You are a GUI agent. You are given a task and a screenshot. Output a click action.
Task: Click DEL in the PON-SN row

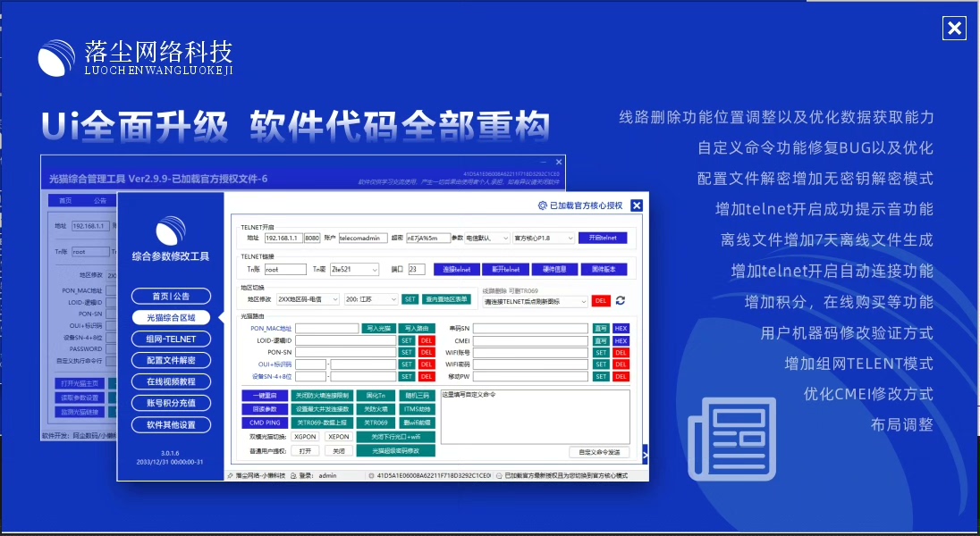427,352
